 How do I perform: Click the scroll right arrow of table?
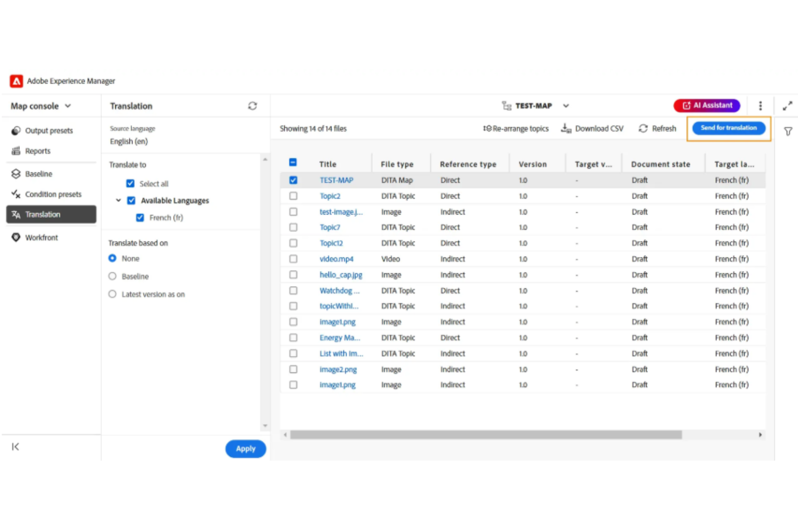point(760,434)
